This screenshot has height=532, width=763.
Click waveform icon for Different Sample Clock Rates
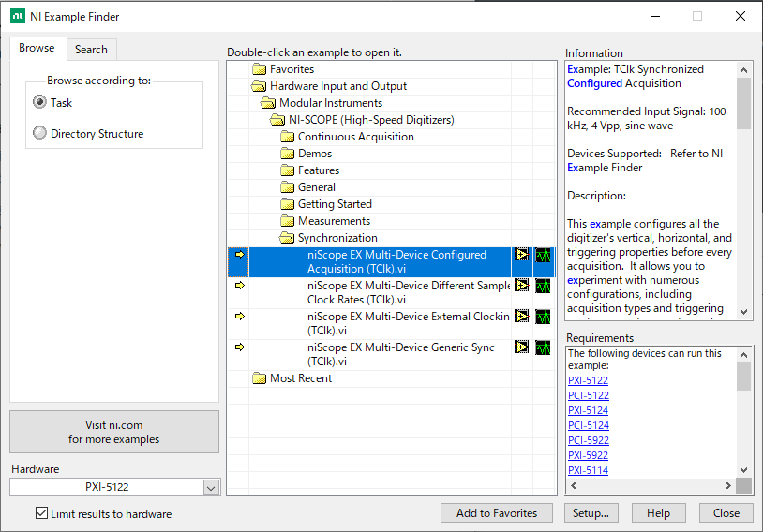[543, 286]
